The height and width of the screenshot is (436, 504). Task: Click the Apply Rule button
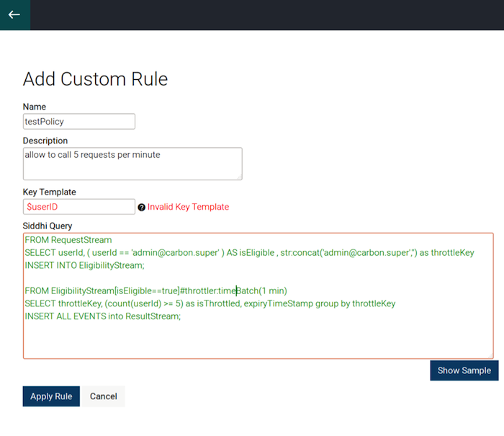click(x=51, y=396)
